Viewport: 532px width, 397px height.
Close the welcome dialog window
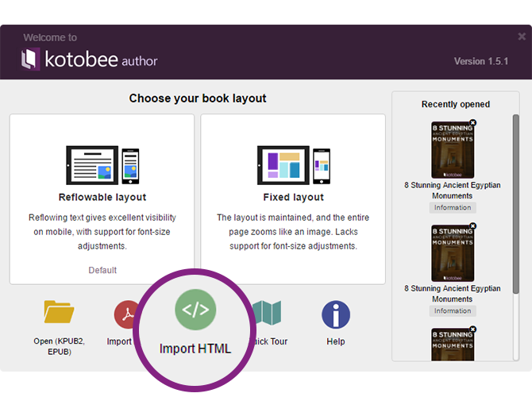[522, 37]
